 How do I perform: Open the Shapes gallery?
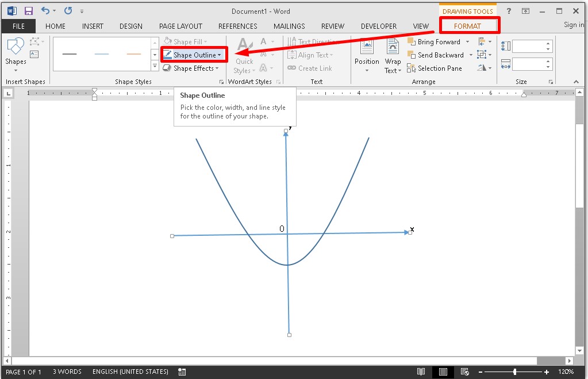(16, 52)
